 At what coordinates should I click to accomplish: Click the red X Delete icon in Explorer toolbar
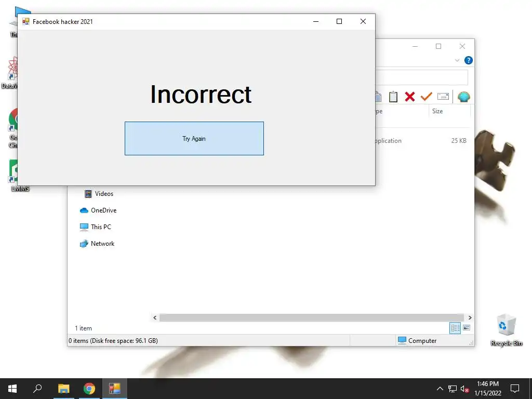tap(409, 97)
